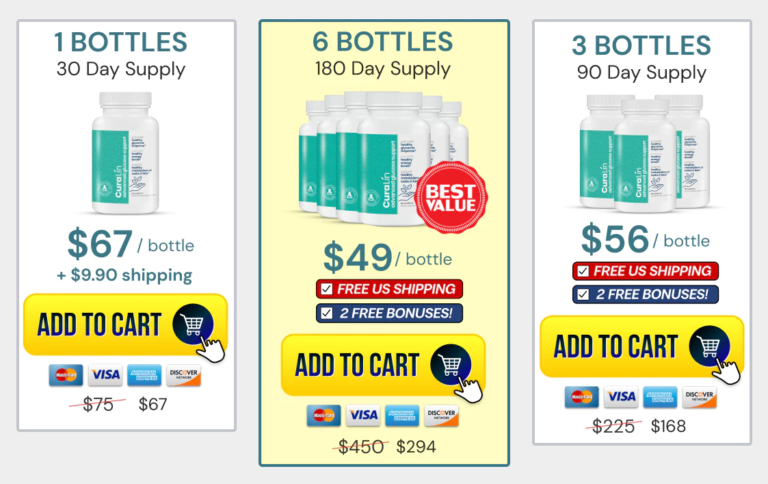
Task: Click 2 Free Bonuses checkbox in 6 Bottles card
Action: coord(327,313)
